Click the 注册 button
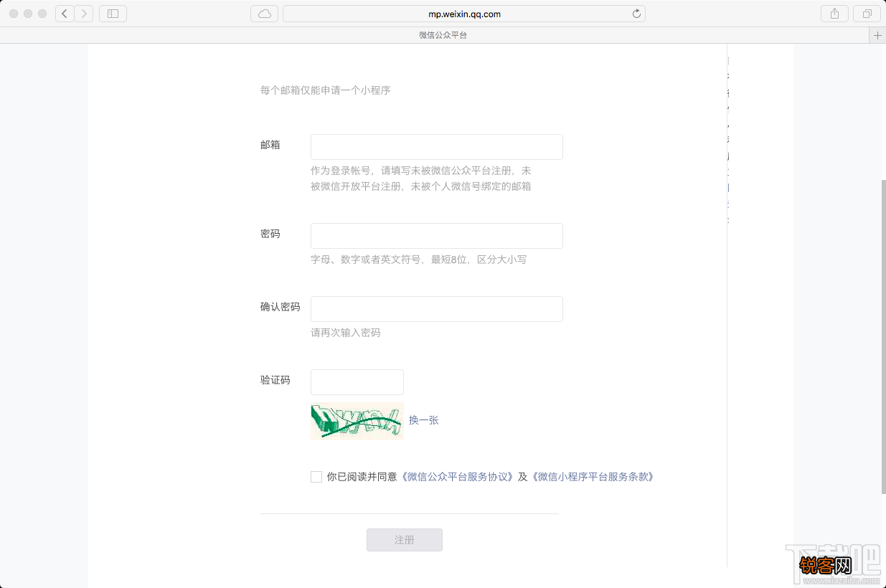 coord(405,540)
